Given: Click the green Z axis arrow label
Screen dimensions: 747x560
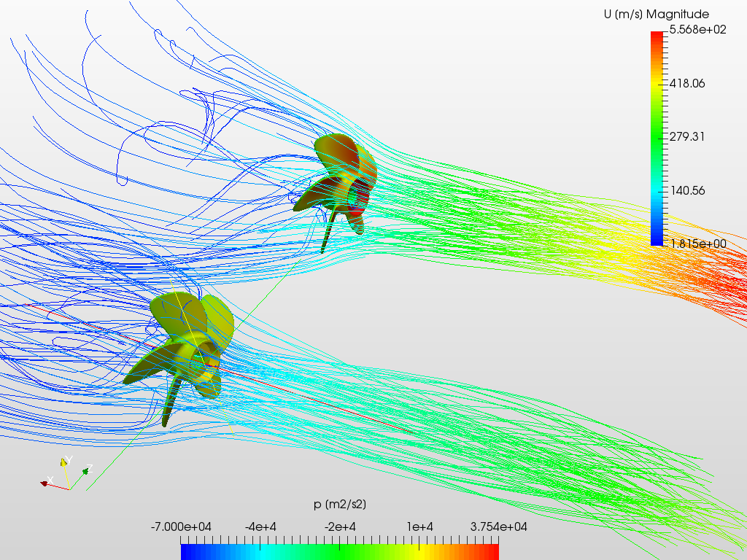Looking at the screenshot, I should 89,468.
